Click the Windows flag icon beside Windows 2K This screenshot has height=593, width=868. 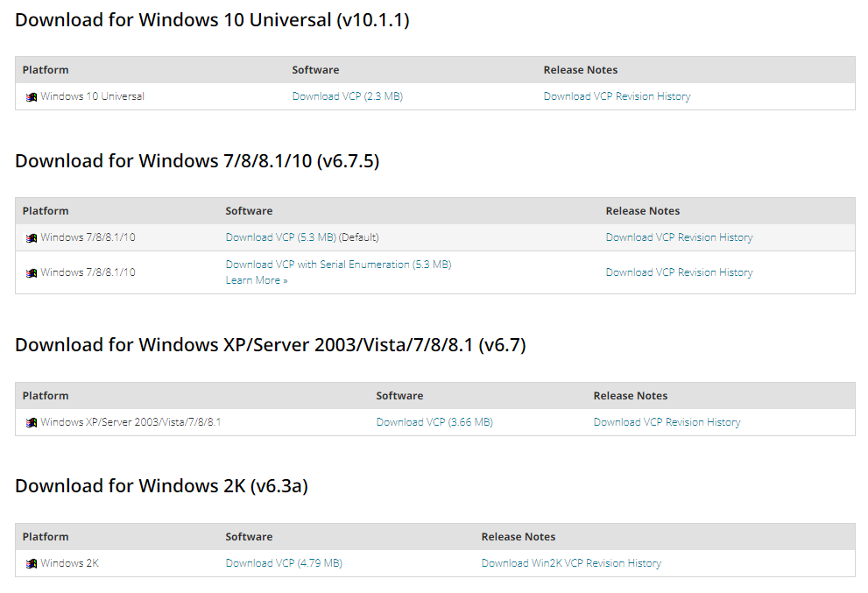point(32,563)
